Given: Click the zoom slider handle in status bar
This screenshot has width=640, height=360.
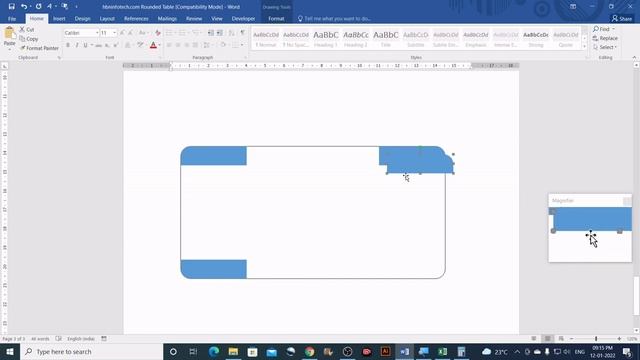Looking at the screenshot, I should (x=596, y=339).
